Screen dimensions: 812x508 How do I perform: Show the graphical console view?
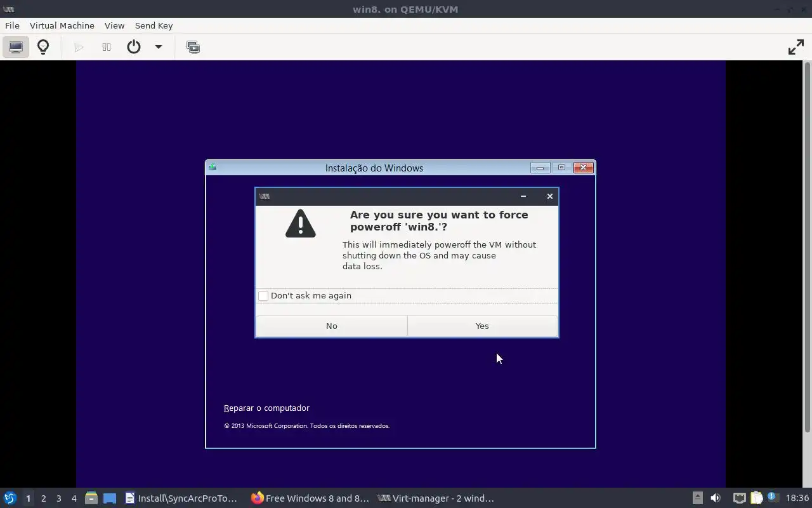(16, 47)
